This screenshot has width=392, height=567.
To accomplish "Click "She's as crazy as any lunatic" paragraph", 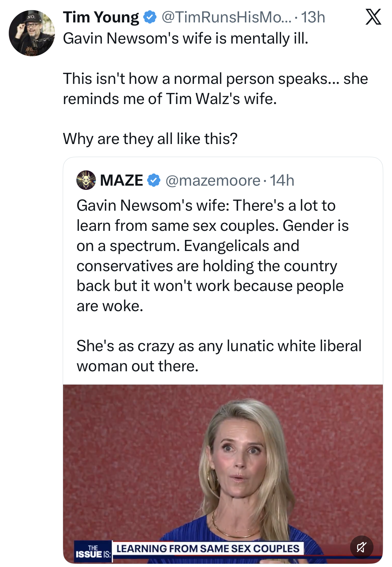I will click(x=219, y=356).
